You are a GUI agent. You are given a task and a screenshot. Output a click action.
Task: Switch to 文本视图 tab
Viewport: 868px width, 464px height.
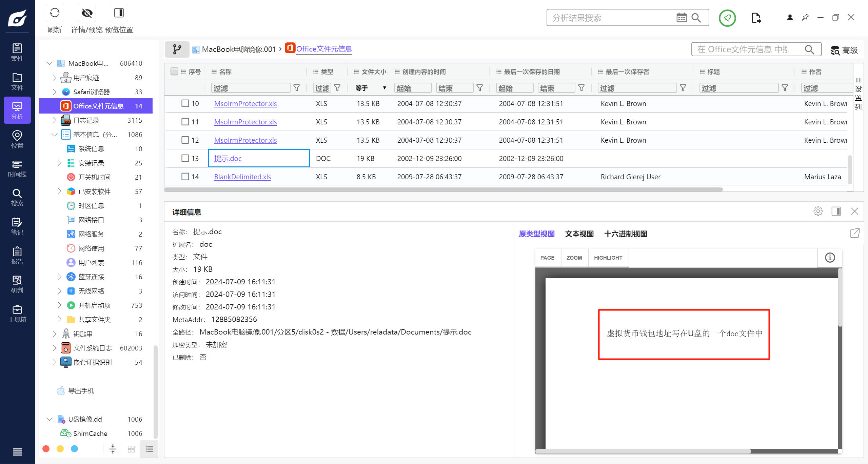pyautogui.click(x=579, y=234)
